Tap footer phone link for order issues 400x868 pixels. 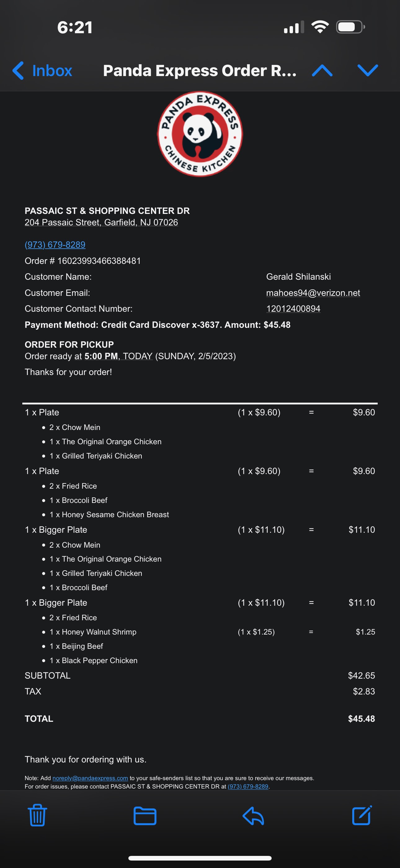(x=248, y=786)
